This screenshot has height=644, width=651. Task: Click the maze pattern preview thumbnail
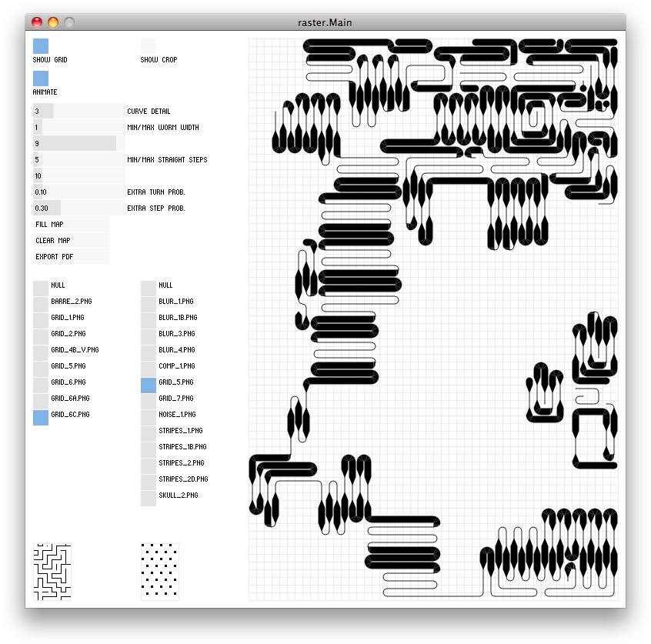coord(52,572)
